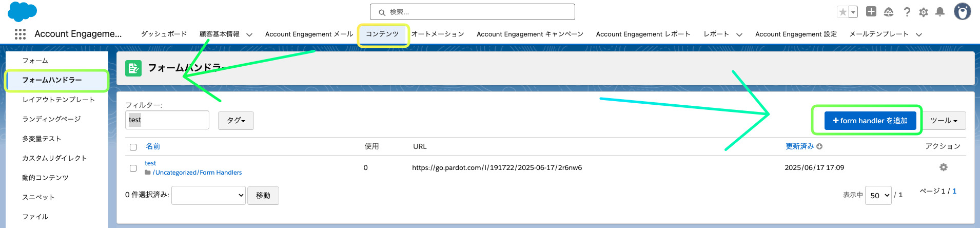Screen dimensions: 980x228
Task: Open the Account Engagement メール tab
Action: tap(309, 34)
